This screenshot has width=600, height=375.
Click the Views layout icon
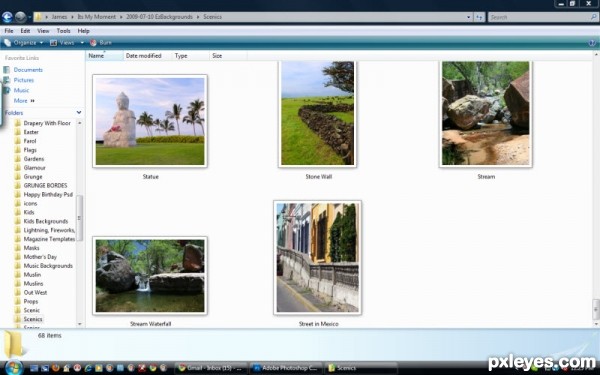(x=54, y=42)
